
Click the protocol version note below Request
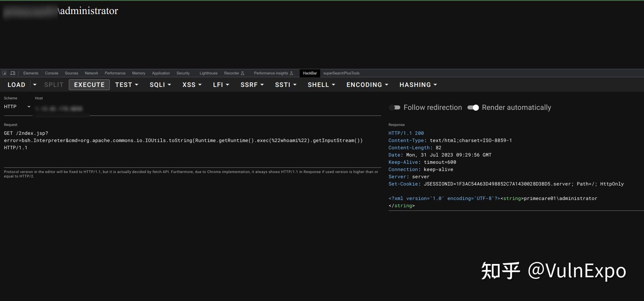coord(191,174)
